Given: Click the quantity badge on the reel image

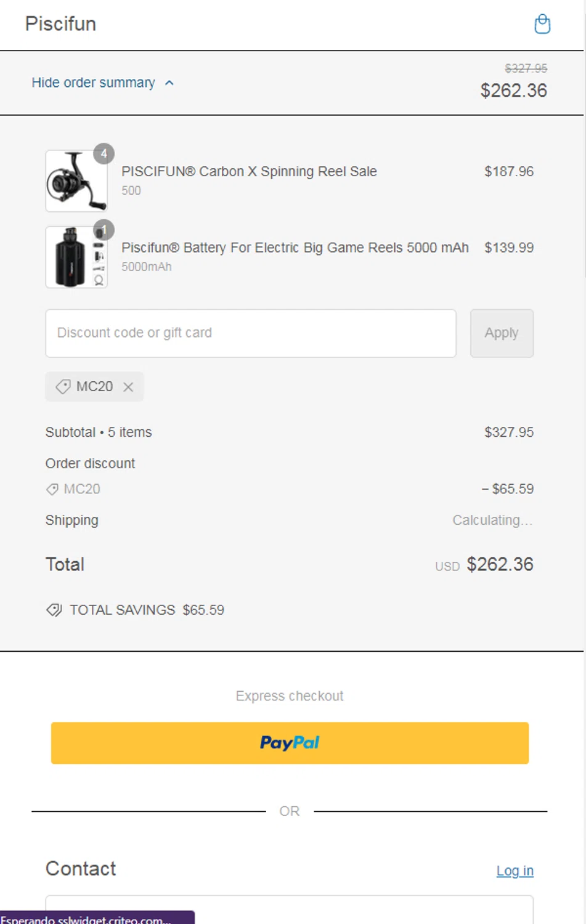Looking at the screenshot, I should [x=104, y=153].
